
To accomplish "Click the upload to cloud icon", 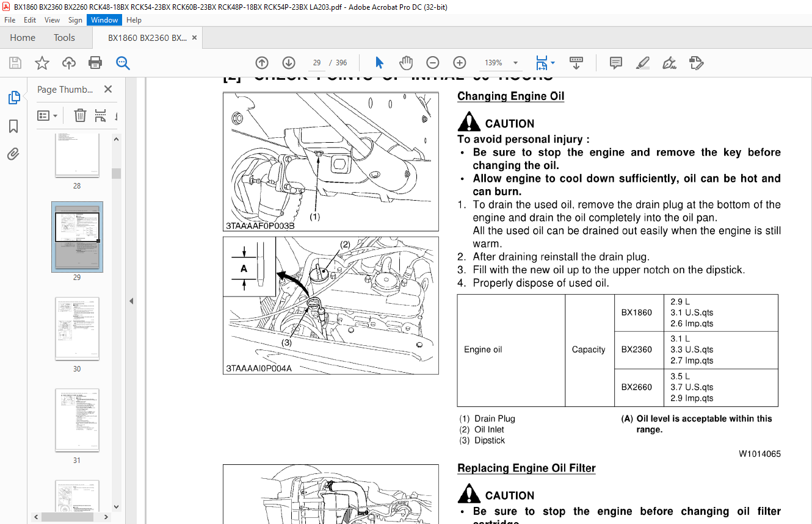I will pyautogui.click(x=69, y=63).
